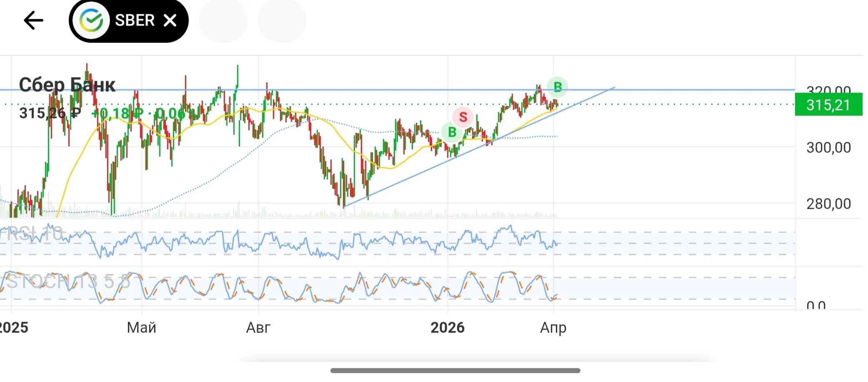
Task: Click the 280,00 price axis label
Action: [x=828, y=204]
